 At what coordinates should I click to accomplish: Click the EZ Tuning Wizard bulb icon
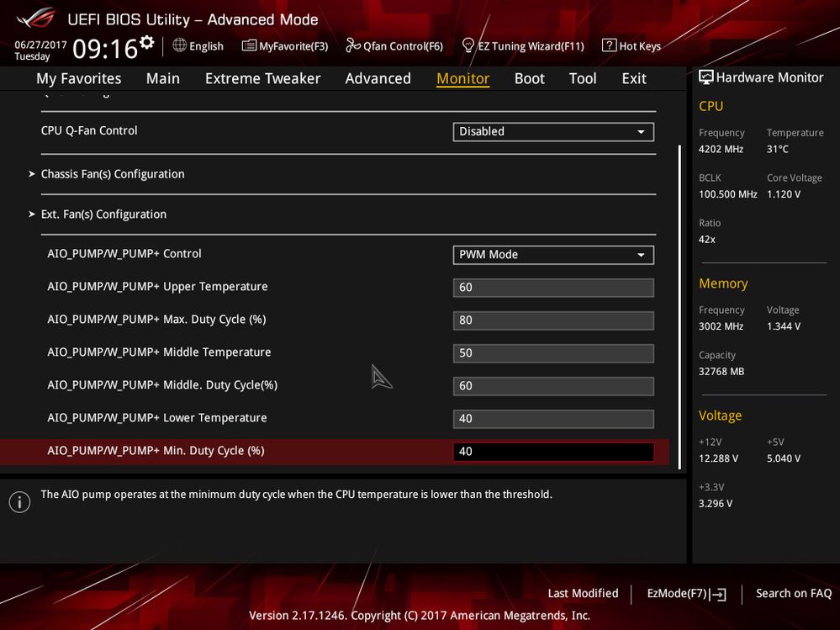click(468, 45)
